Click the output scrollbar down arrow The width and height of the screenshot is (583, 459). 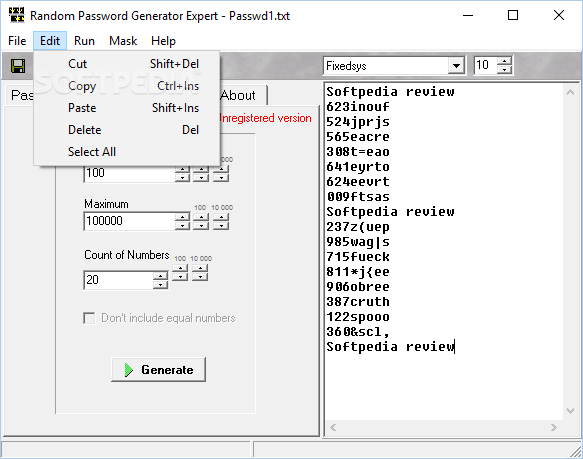point(570,411)
